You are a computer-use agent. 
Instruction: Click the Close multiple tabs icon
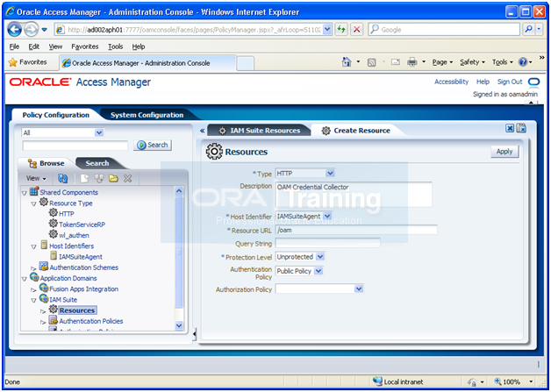pos(521,128)
